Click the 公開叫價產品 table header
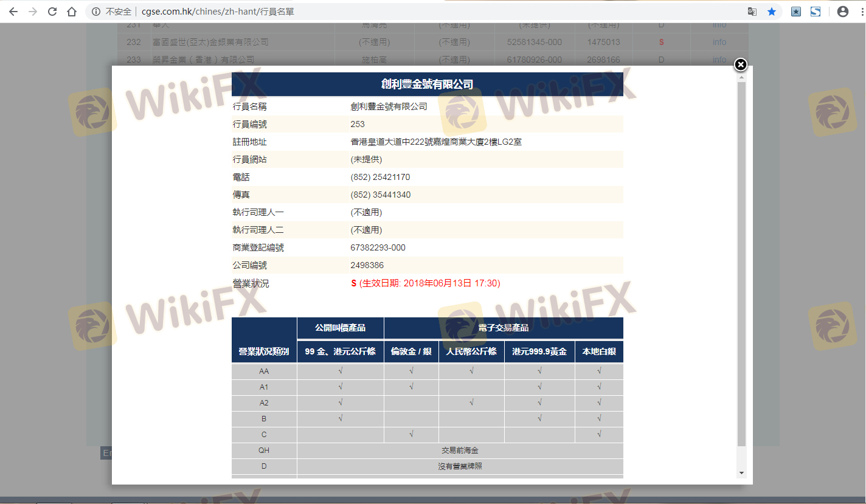 pos(341,328)
